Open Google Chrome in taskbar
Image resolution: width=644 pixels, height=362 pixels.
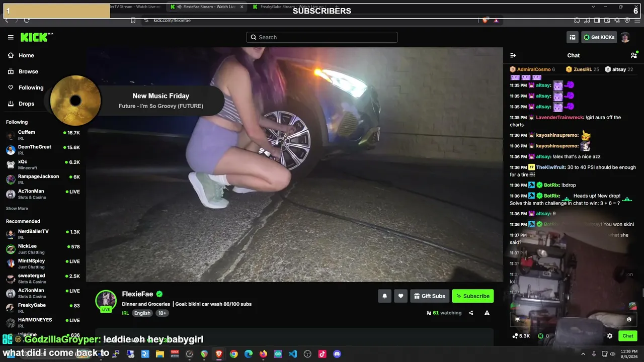[x=234, y=354]
